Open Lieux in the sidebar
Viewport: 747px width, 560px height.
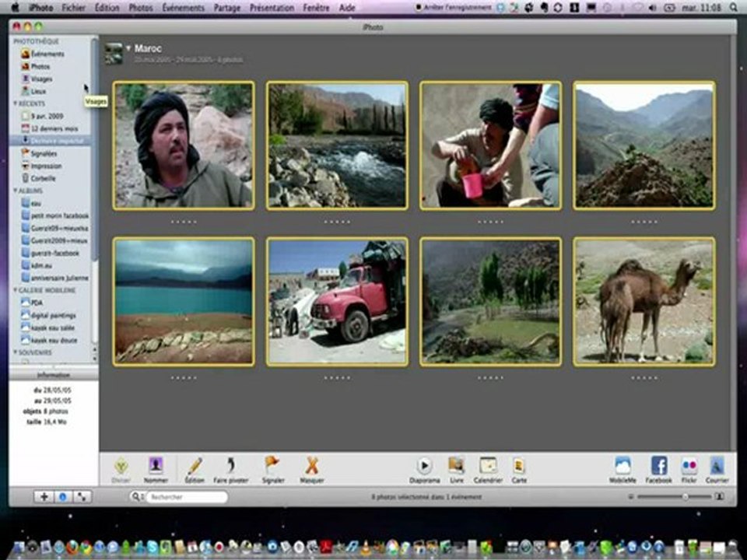pyautogui.click(x=38, y=91)
